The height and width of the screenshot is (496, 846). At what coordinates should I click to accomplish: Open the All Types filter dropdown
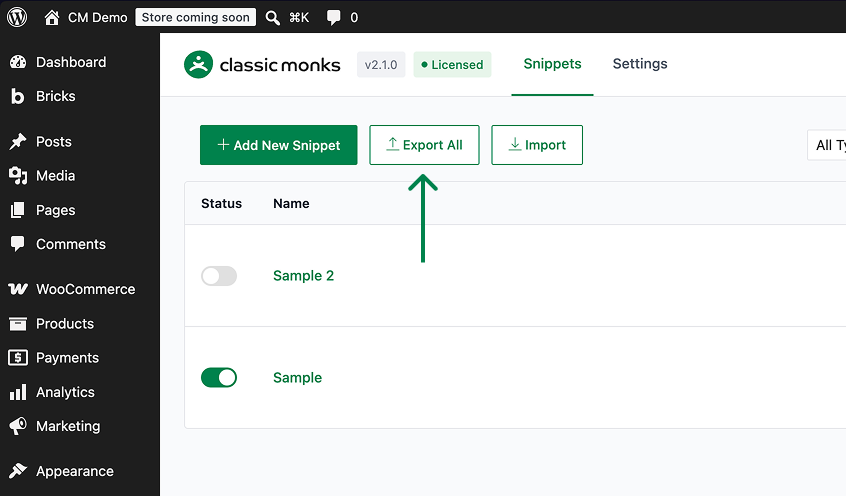pos(827,145)
